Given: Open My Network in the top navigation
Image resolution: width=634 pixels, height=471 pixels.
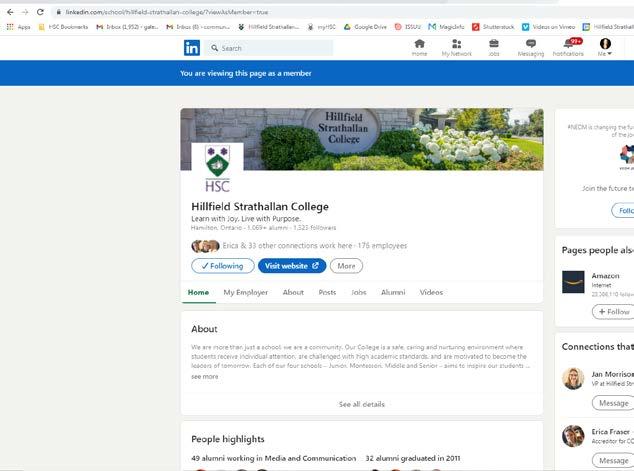Looking at the screenshot, I should (x=456, y=47).
